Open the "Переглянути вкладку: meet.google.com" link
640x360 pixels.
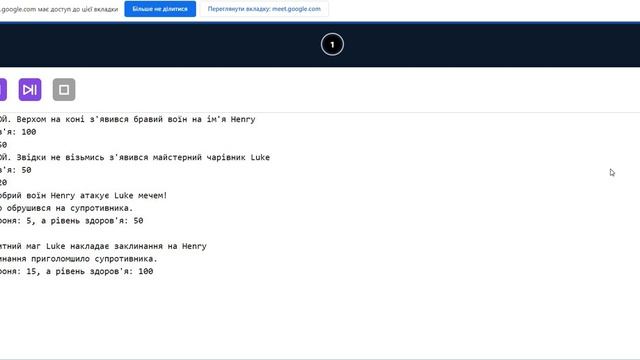click(264, 9)
